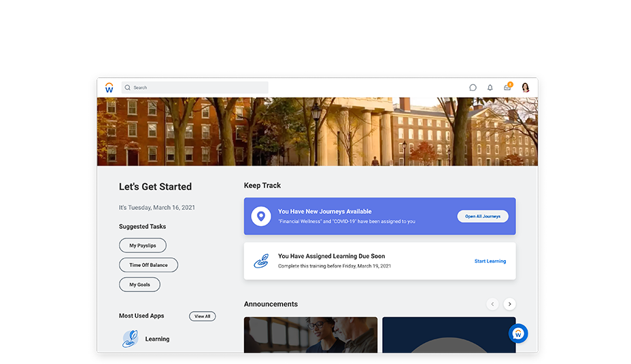
Task: Open My Payslips suggested task
Action: pyautogui.click(x=143, y=245)
